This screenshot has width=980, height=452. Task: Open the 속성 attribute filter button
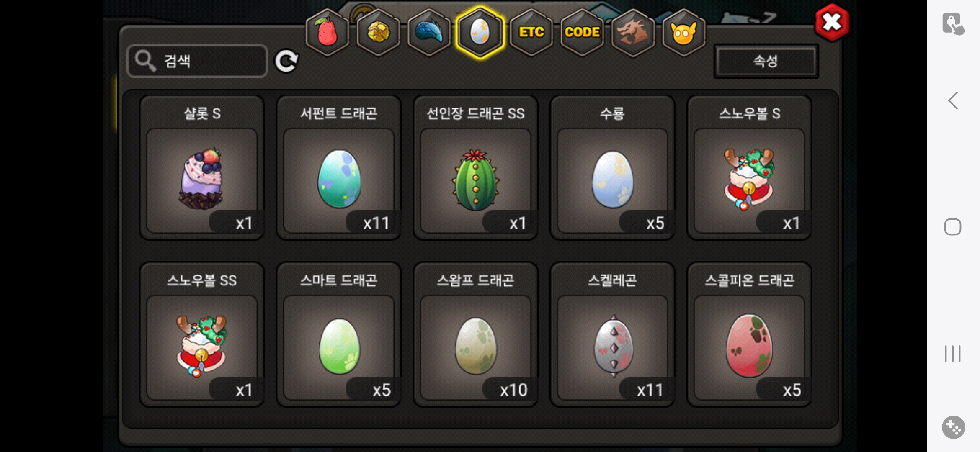766,61
